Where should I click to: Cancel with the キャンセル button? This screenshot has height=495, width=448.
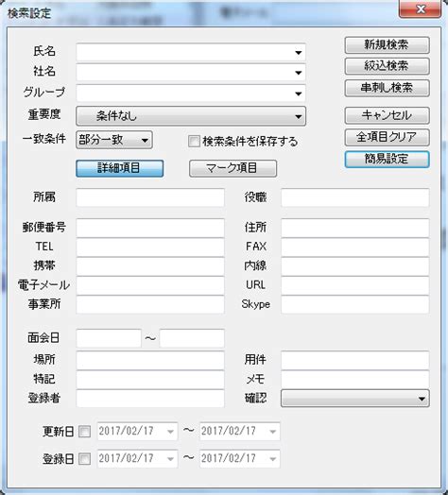pyautogui.click(x=387, y=115)
